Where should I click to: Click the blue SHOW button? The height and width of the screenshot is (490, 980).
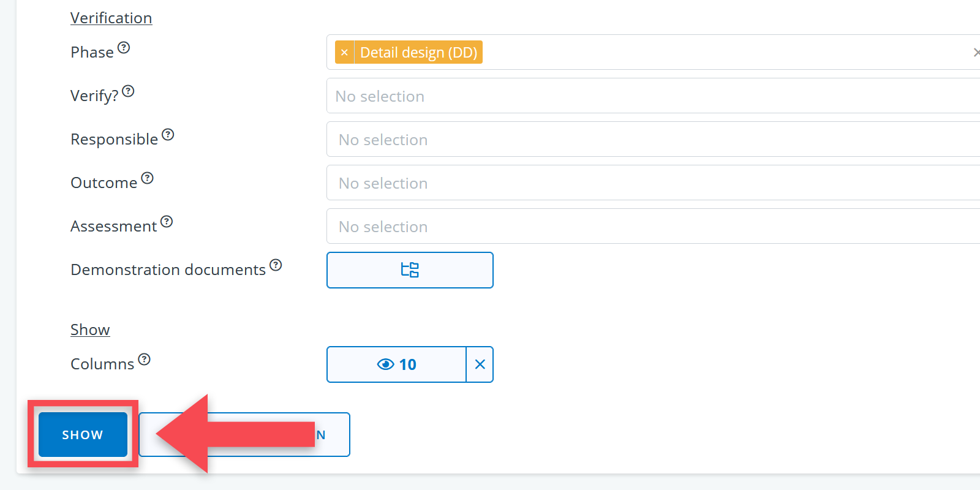pyautogui.click(x=83, y=435)
